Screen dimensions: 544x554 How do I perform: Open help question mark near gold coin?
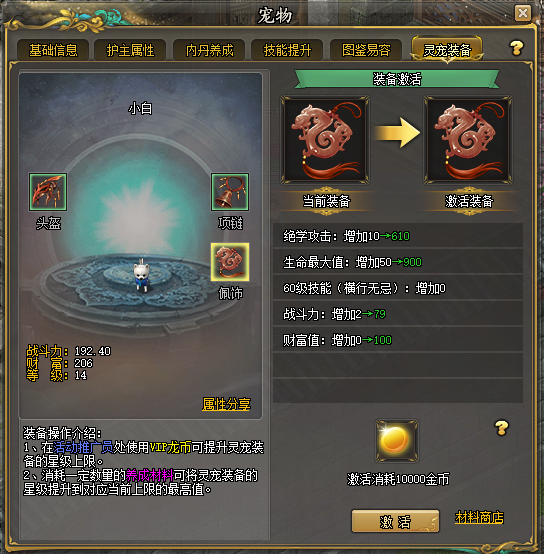[501, 428]
